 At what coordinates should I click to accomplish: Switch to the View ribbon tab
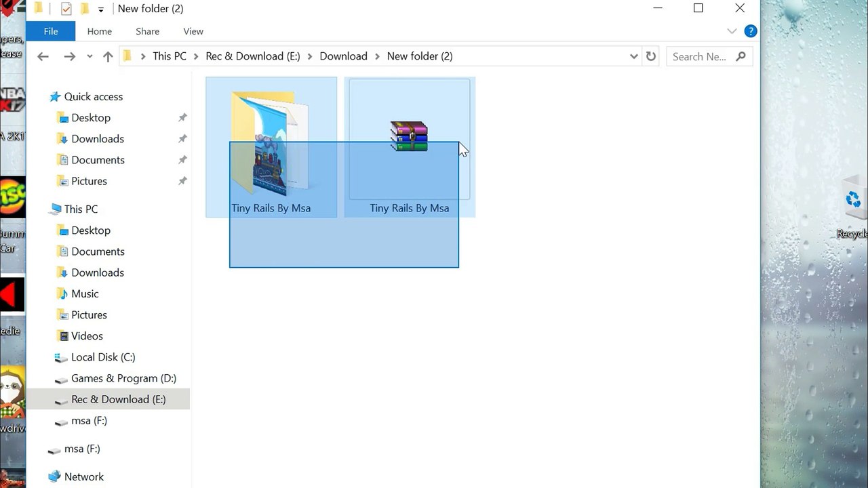[x=193, y=31]
